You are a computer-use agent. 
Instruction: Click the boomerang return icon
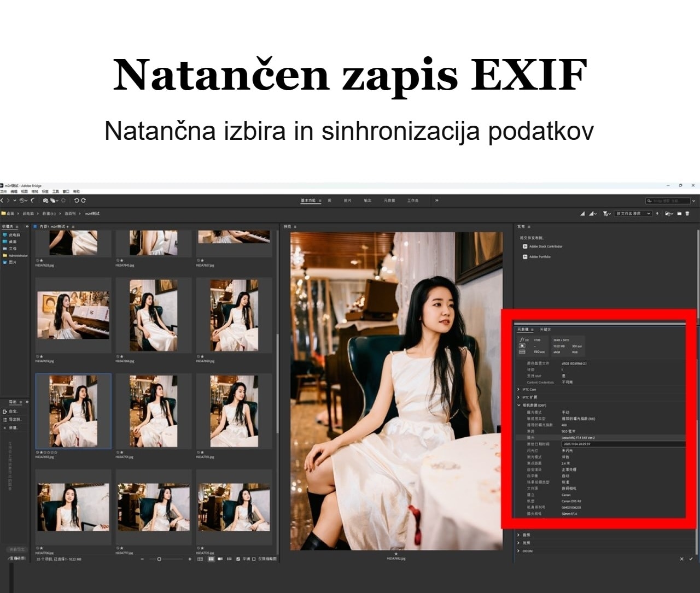[x=32, y=201]
